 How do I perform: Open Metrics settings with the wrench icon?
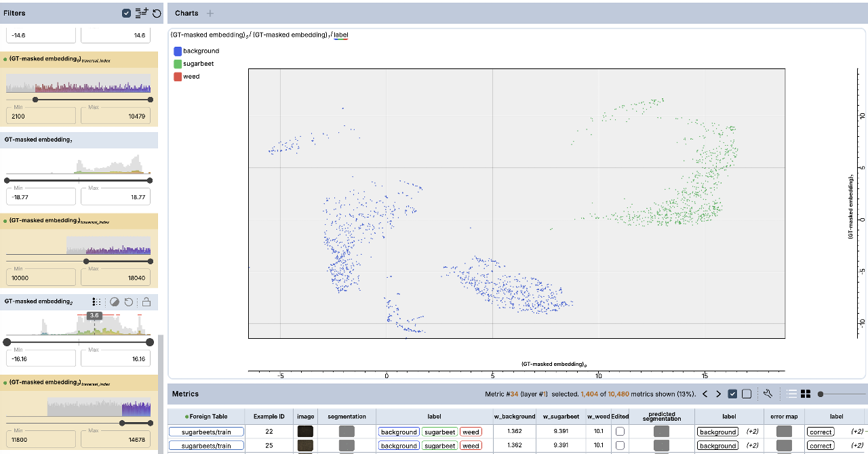768,394
